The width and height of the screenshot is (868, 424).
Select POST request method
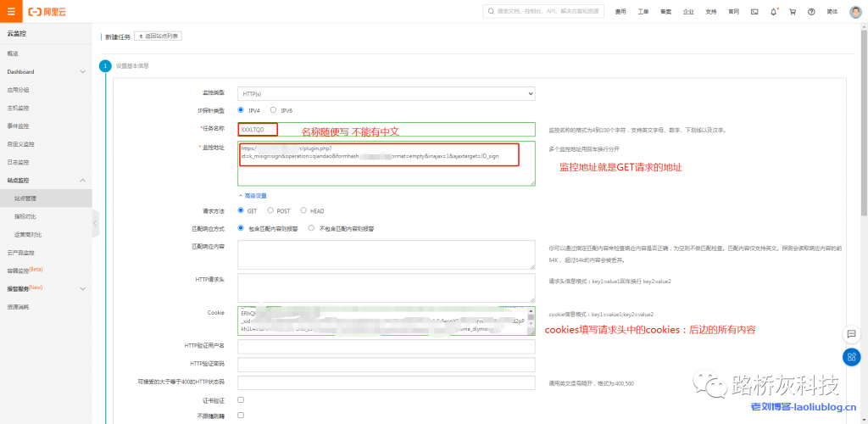(271, 210)
